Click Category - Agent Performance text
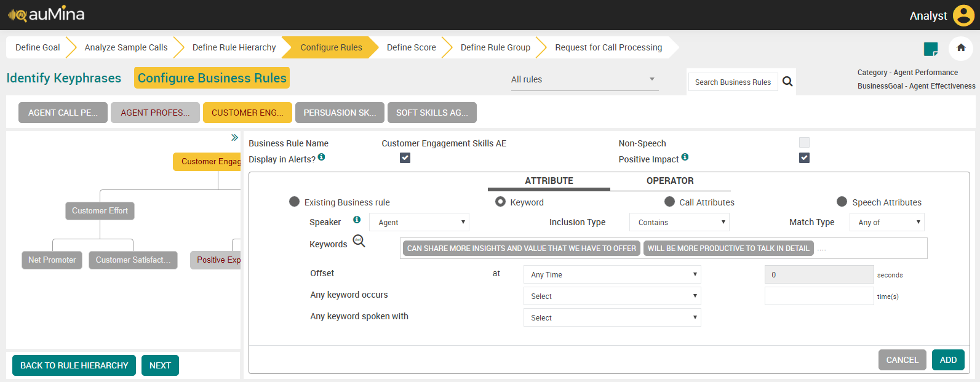Screen dimensions: 980x382 (x=907, y=73)
